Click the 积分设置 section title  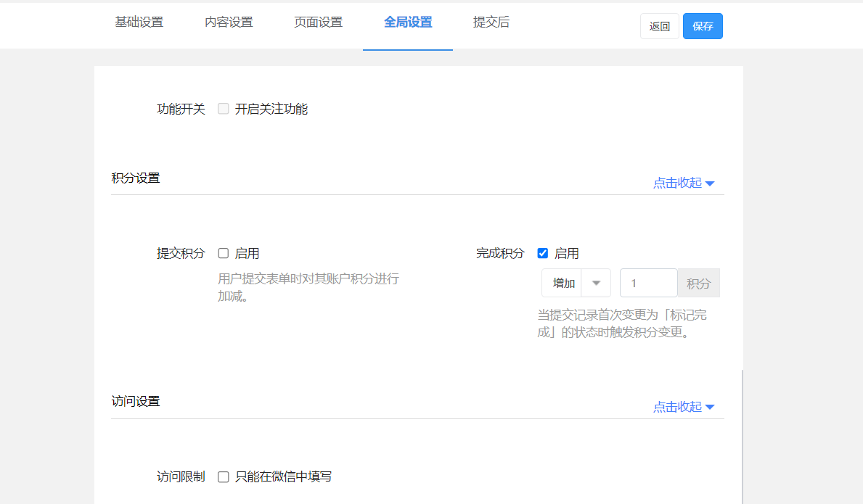(x=136, y=178)
